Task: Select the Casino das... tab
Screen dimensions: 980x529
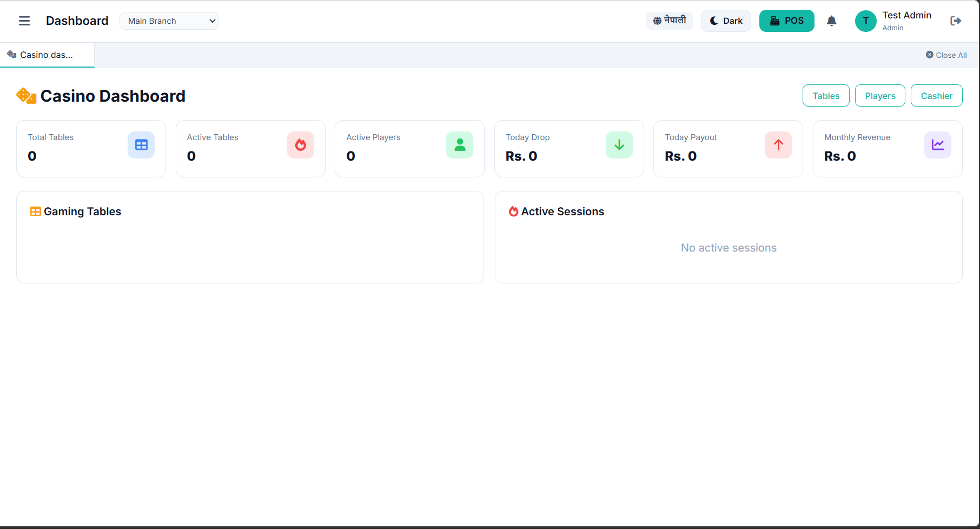Action: pyautogui.click(x=47, y=55)
